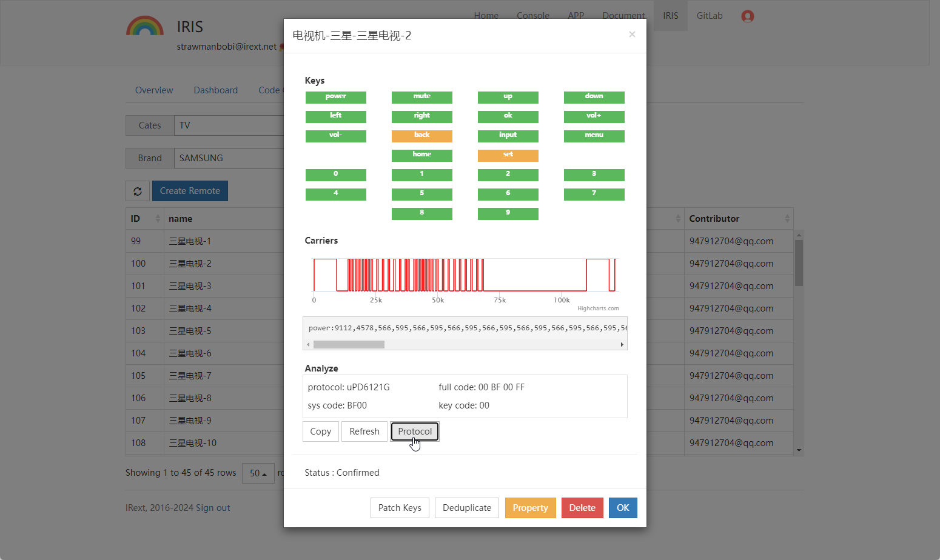Viewport: 940px width, 560px height.
Task: Open the Brand SAMSUNG dropdown
Action: pos(228,158)
